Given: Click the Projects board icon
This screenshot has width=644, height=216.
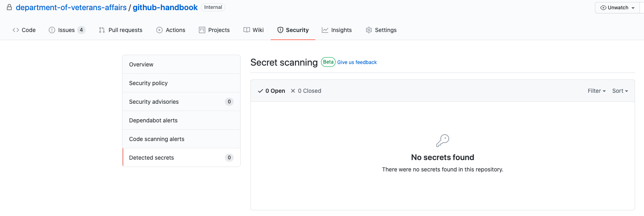Looking at the screenshot, I should (x=202, y=30).
